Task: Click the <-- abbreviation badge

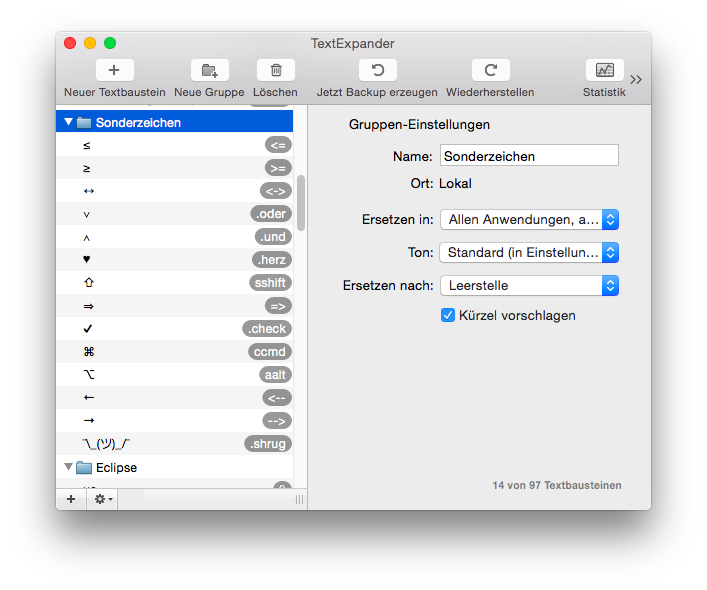Action: tap(277, 398)
